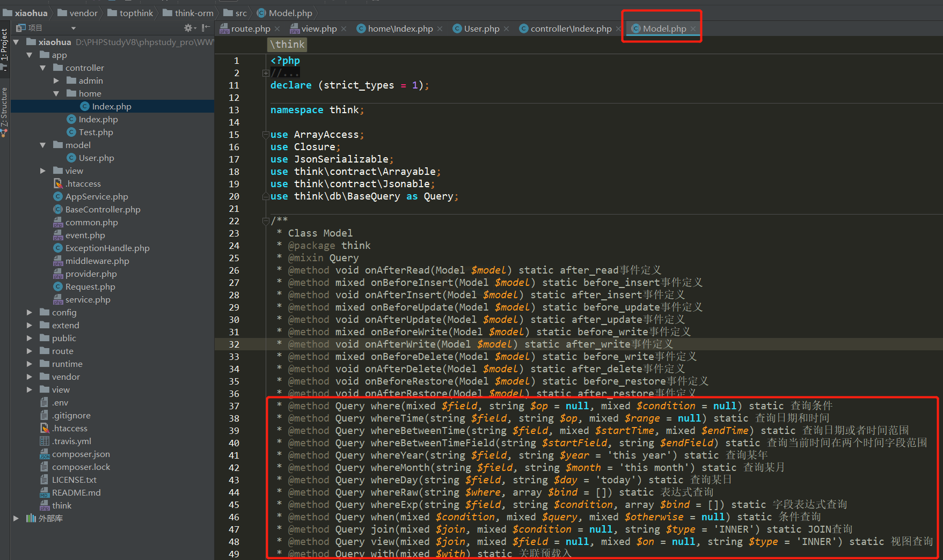Viewport: 943px width, 560px height.
Task: Click the hide project panel icon
Action: (x=206, y=28)
